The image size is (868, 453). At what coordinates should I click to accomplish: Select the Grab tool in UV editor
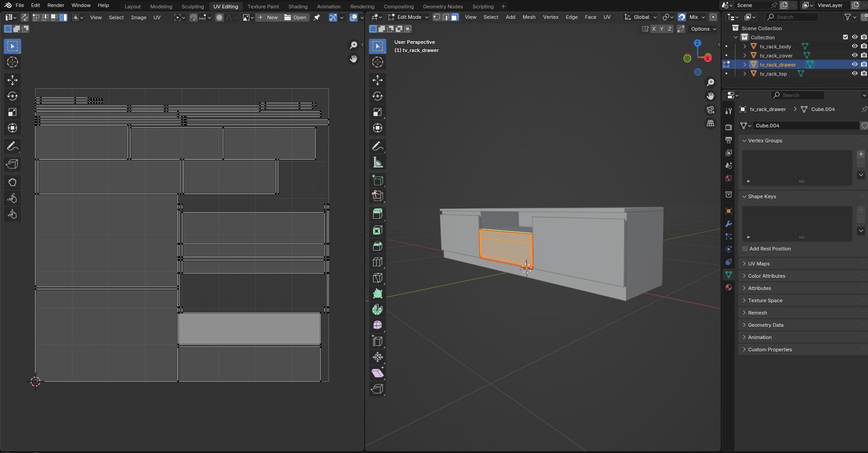coord(12,182)
